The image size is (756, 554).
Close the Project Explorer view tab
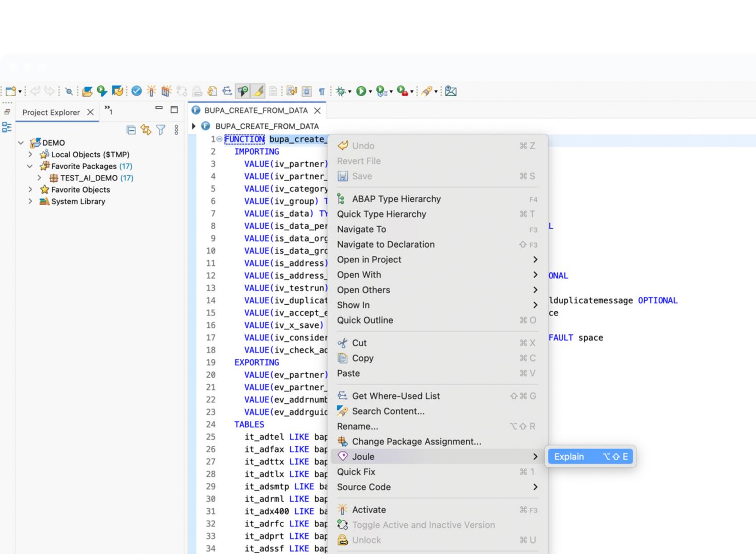tap(90, 112)
